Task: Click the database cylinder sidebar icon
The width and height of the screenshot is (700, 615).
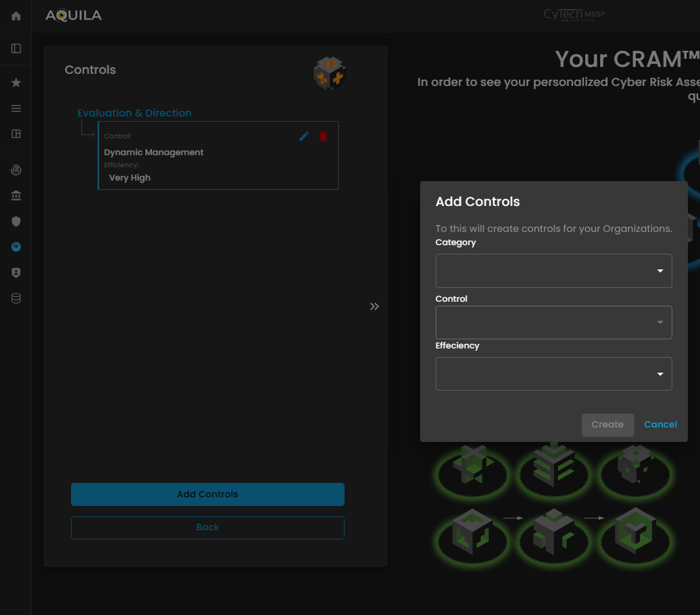Action: coord(16,298)
